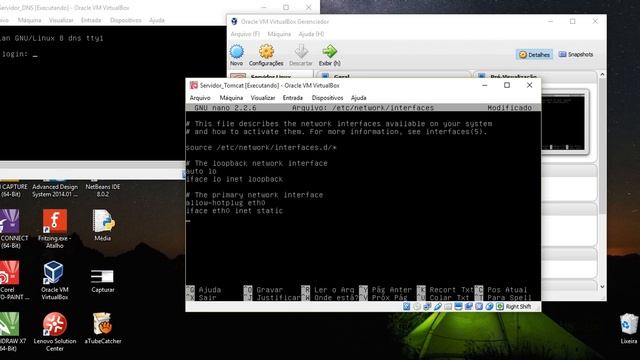Click 'auto lo' line in nano editor
Screen dimensions: 640x360
[x=201, y=171]
